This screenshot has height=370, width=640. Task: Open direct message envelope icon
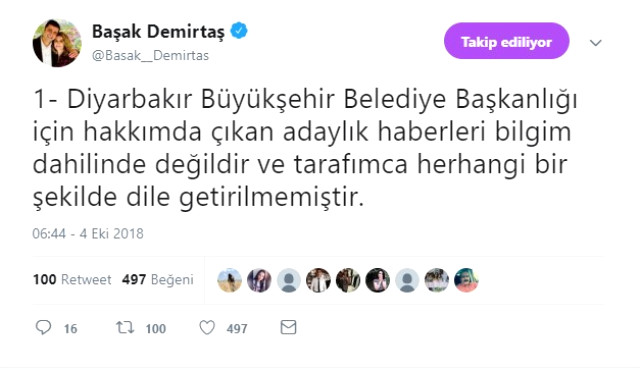288,327
